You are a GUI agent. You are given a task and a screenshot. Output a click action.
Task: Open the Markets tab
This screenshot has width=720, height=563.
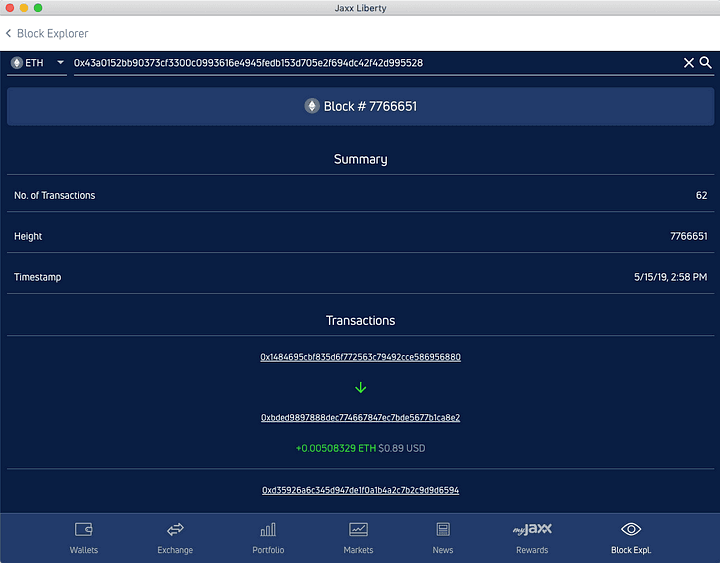(358, 537)
